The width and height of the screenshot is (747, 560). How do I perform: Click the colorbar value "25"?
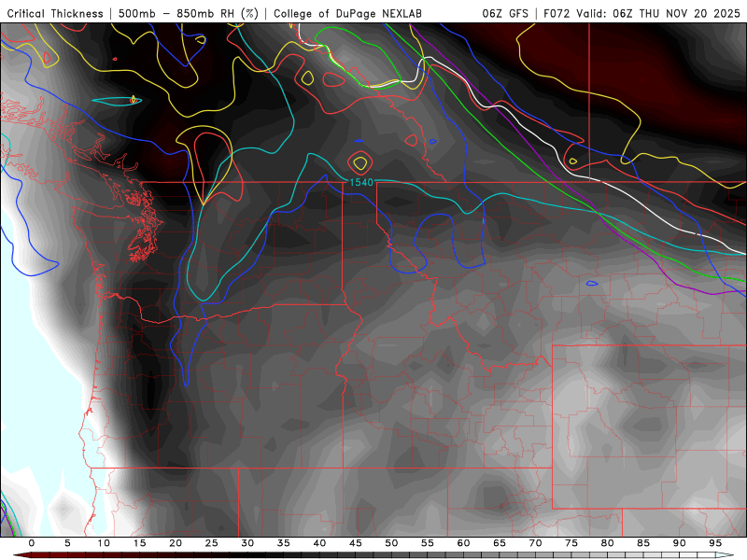pos(211,543)
